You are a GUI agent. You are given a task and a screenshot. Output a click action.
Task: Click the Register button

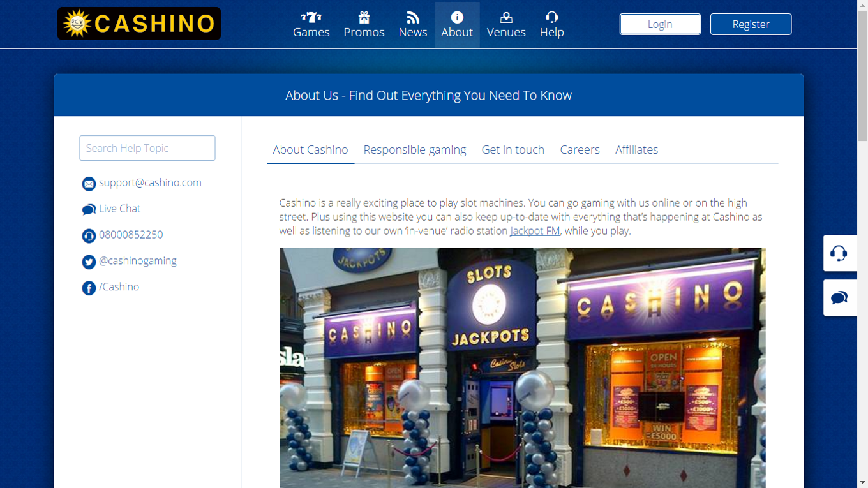pyautogui.click(x=751, y=24)
